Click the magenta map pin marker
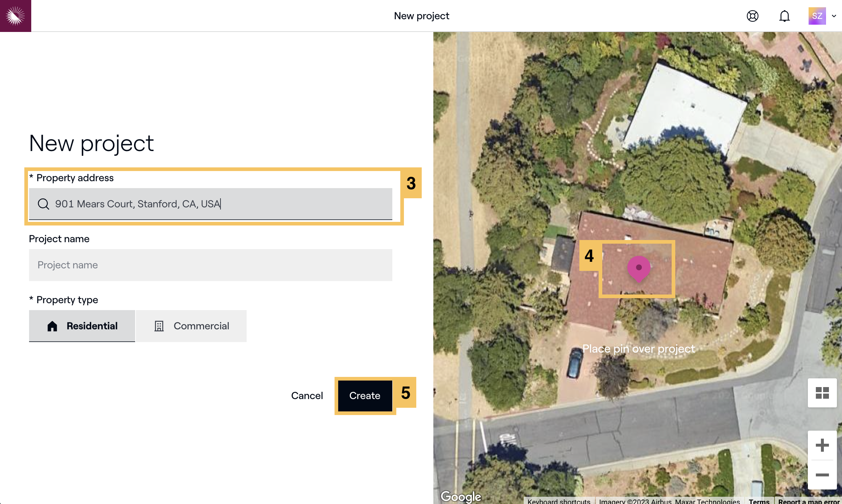The height and width of the screenshot is (504, 842). 639,268
